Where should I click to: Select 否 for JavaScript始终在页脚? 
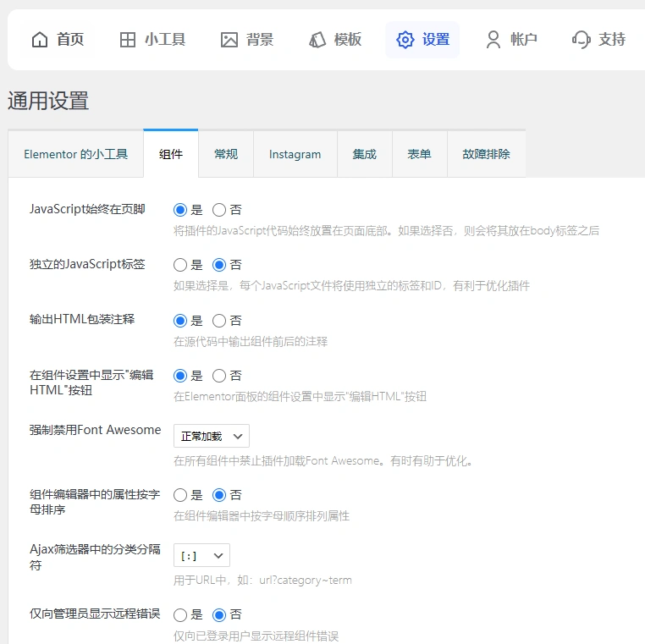pyautogui.click(x=219, y=210)
